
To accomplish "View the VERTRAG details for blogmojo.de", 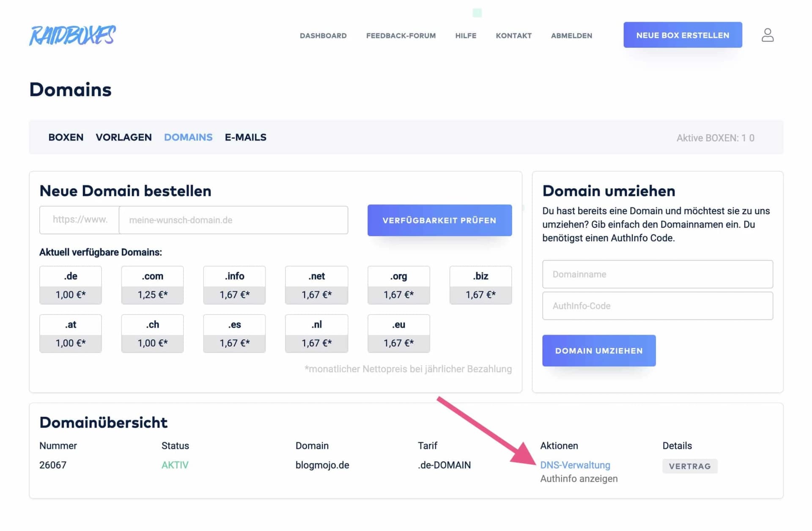I will (690, 466).
